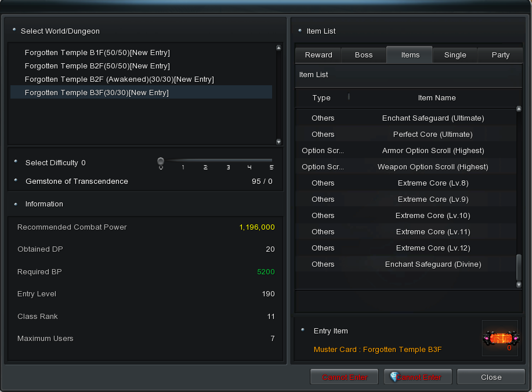
Task: Choose Forgotten Temple B2F (Awakened) entry
Action: (119, 79)
